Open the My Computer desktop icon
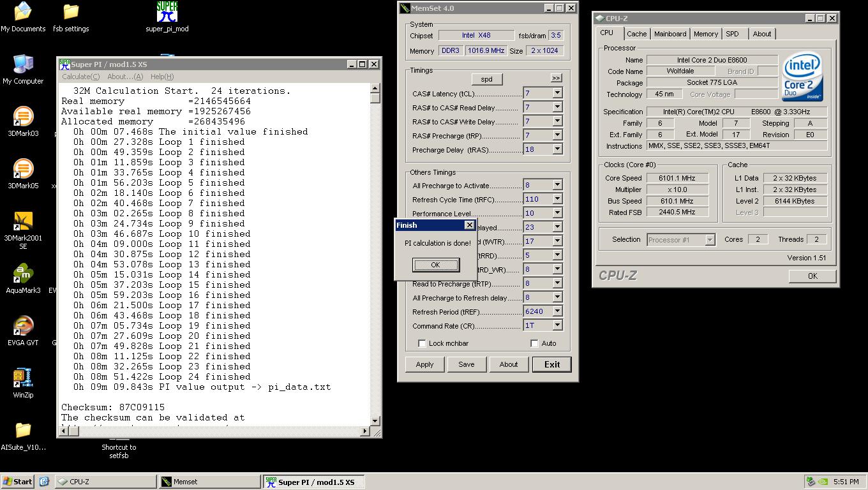Viewport: 868px width, 490px height. coord(23,64)
